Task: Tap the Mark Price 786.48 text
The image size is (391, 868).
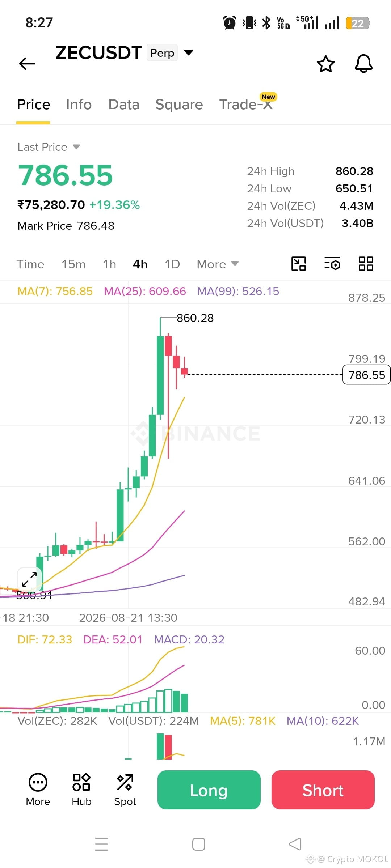Action: [x=66, y=226]
